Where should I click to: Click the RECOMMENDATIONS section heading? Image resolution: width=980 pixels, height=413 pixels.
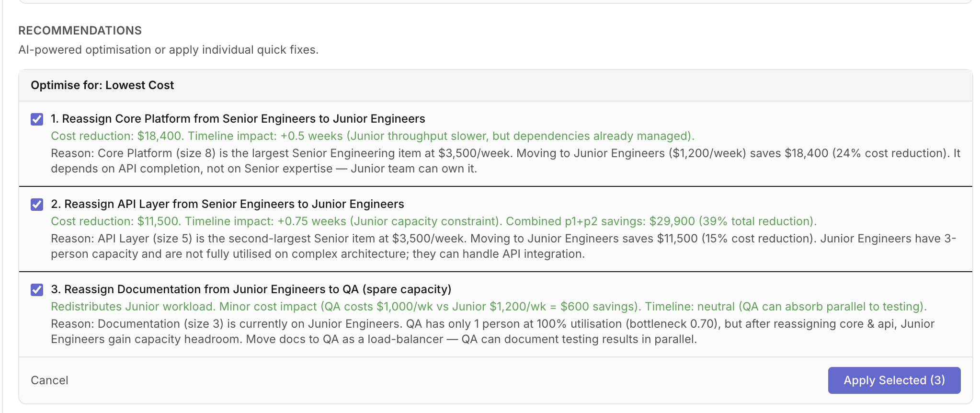80,31
